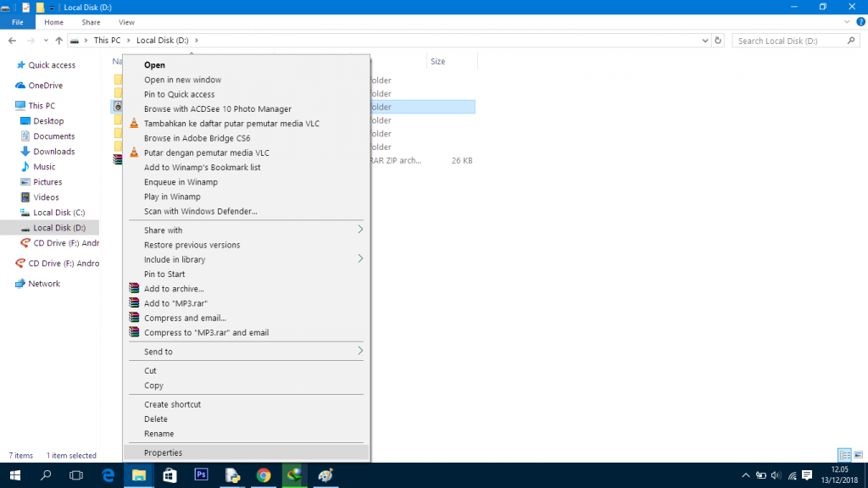Switch to the View ribbon tab
868x488 pixels.
click(x=126, y=22)
